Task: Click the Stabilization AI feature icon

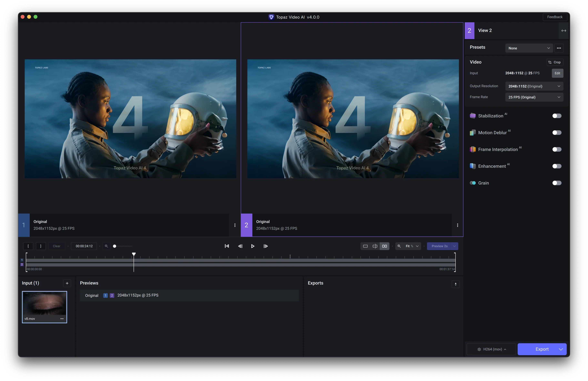Action: pyautogui.click(x=473, y=115)
